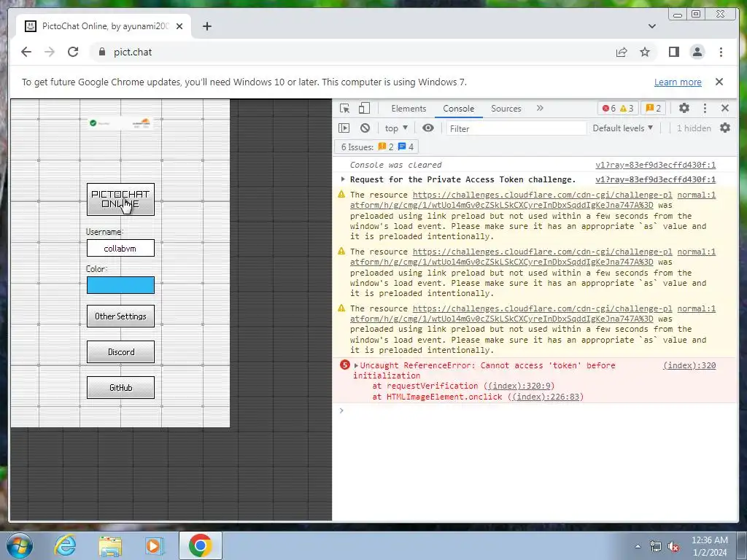The height and width of the screenshot is (560, 747).
Task: Expand the Private Access Token challenge message
Action: 343,179
